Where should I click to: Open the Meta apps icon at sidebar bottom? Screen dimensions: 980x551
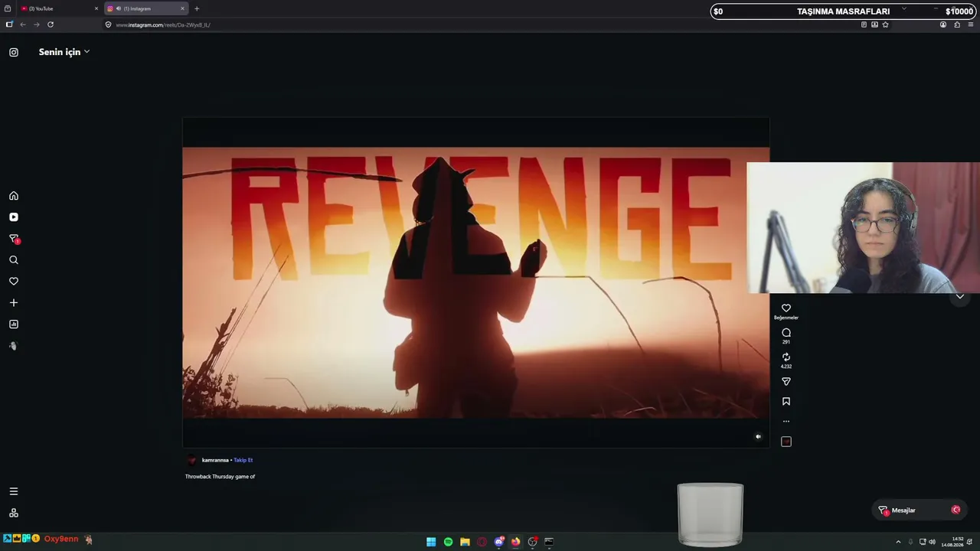(x=14, y=513)
